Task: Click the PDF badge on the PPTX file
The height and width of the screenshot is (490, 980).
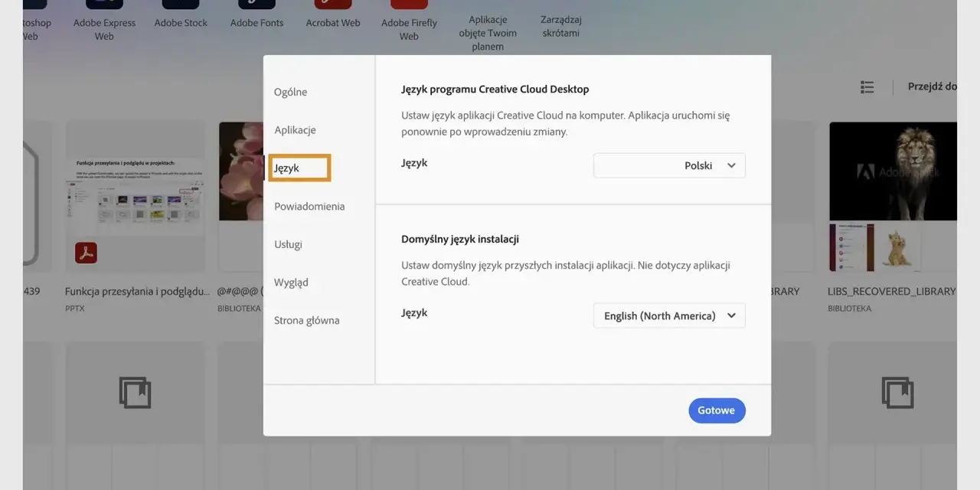Action: tap(86, 253)
